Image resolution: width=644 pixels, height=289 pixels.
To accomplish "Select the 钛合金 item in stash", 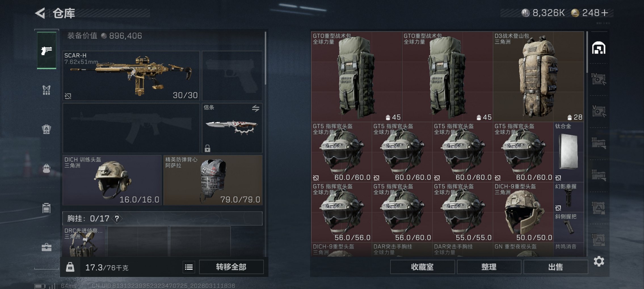I will [569, 152].
